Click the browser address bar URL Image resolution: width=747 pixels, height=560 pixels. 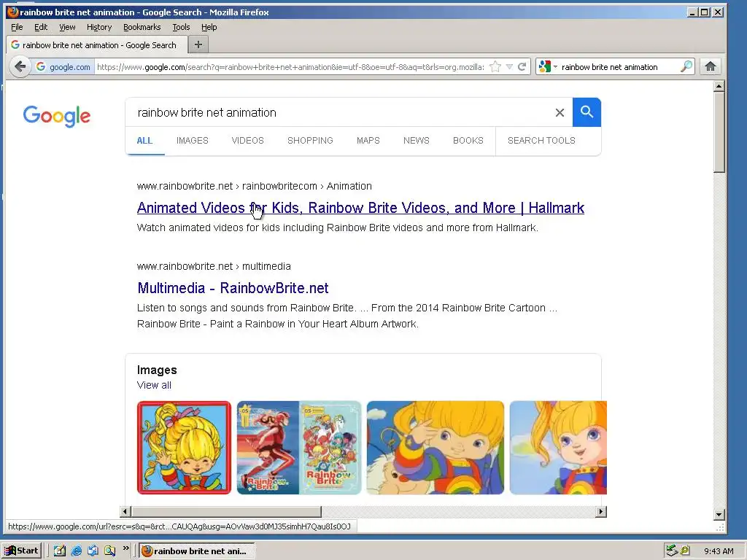[x=290, y=66]
